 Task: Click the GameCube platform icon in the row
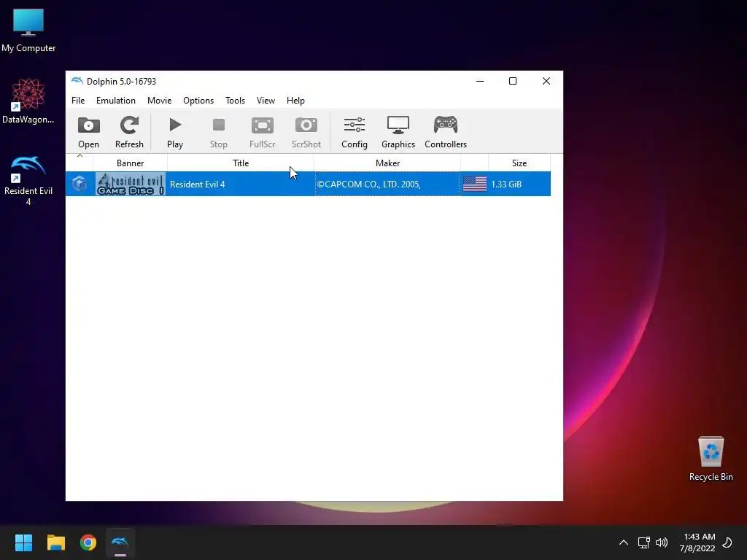[80, 184]
